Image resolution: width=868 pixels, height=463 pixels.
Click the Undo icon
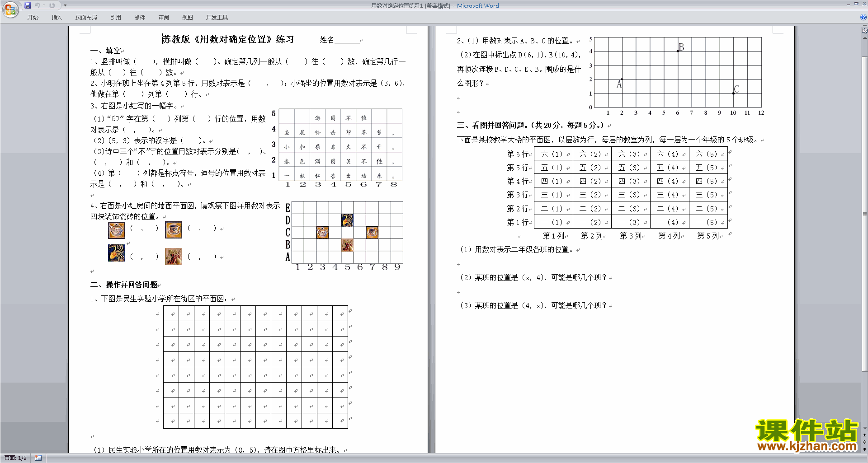coord(38,5)
